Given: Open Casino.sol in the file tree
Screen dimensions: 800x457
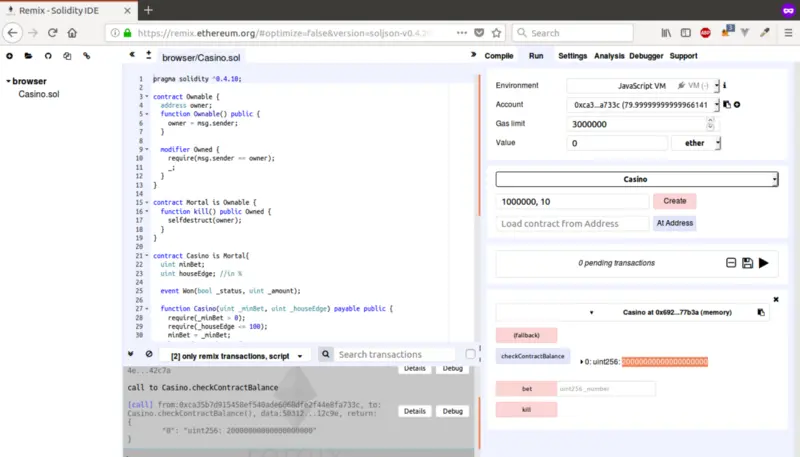Looking at the screenshot, I should click(x=39, y=94).
